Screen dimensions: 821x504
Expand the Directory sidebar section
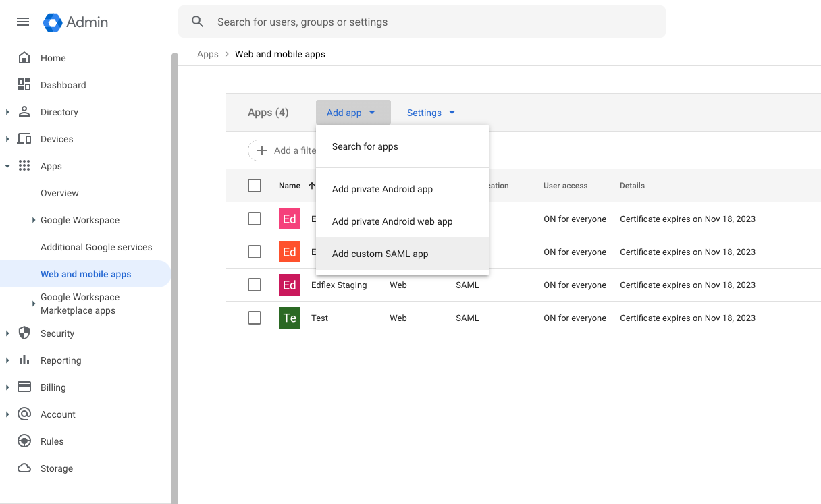point(7,112)
